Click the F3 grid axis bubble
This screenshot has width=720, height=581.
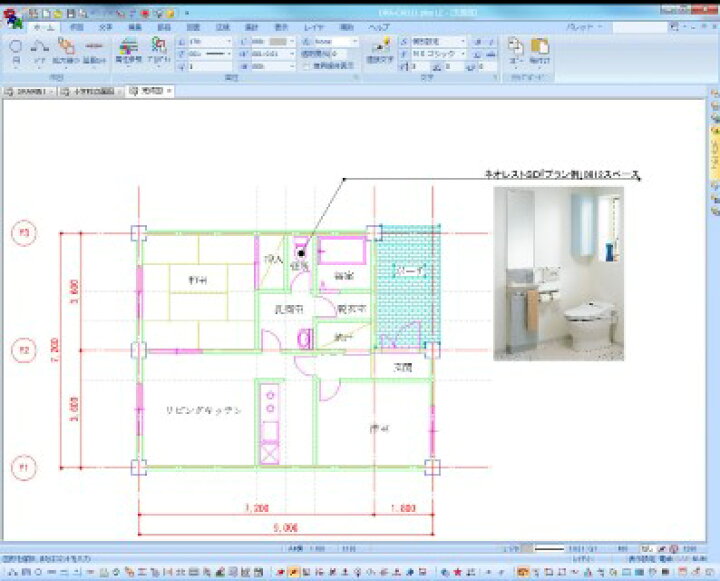pyautogui.click(x=23, y=233)
